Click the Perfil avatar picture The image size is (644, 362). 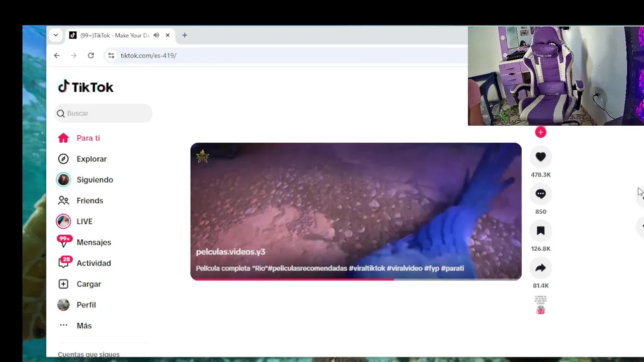click(x=63, y=305)
